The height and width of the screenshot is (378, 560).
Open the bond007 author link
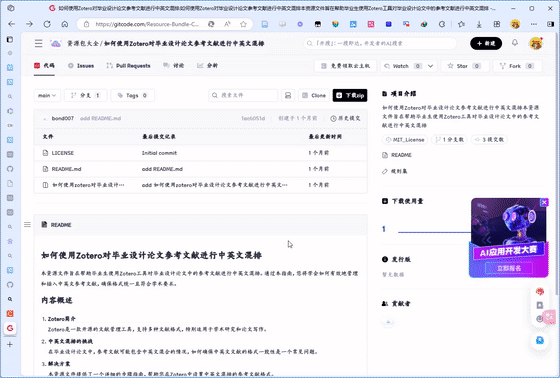point(63,118)
